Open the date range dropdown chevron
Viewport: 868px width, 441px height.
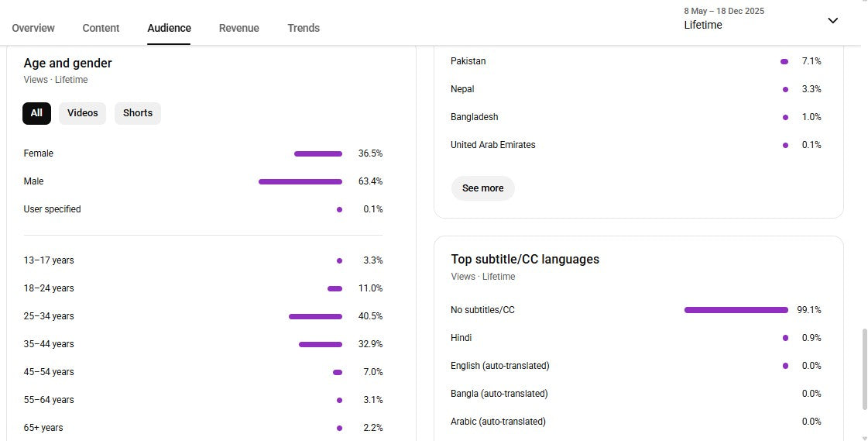tap(832, 20)
